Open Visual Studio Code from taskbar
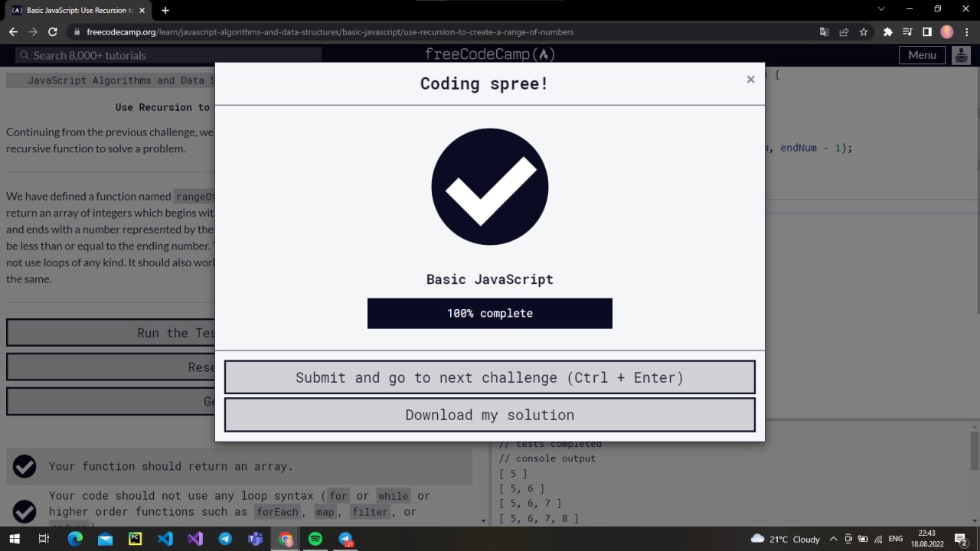The width and height of the screenshot is (980, 551). (165, 539)
